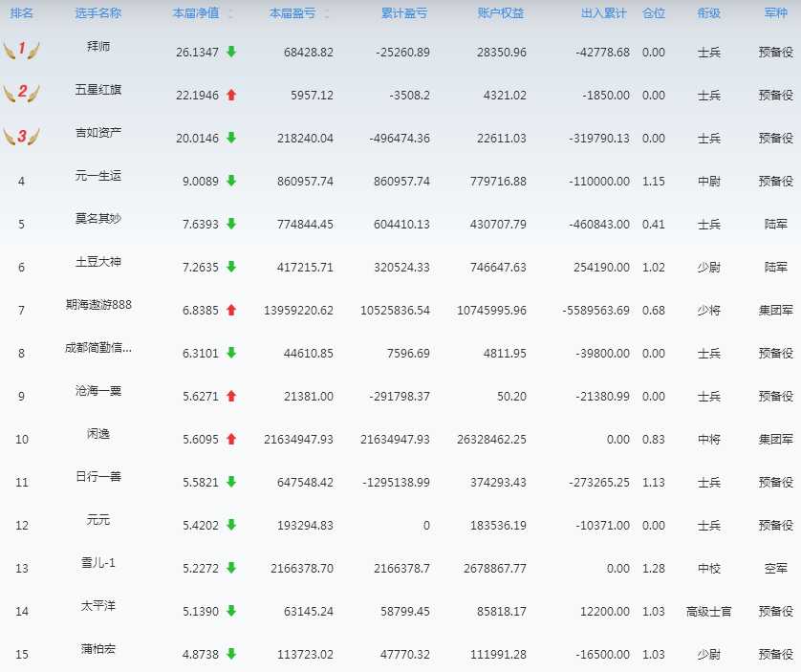Select 空军 in 雪儿-1 row

[x=775, y=568]
